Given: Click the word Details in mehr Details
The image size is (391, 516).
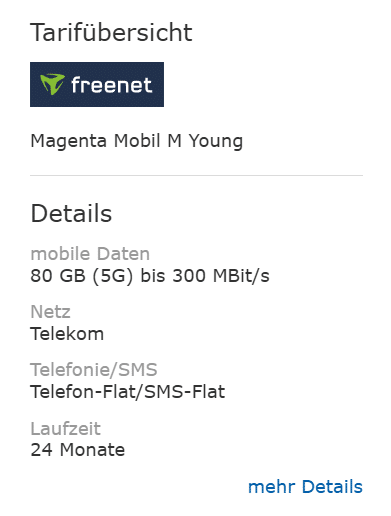Looking at the screenshot, I should (332, 487).
